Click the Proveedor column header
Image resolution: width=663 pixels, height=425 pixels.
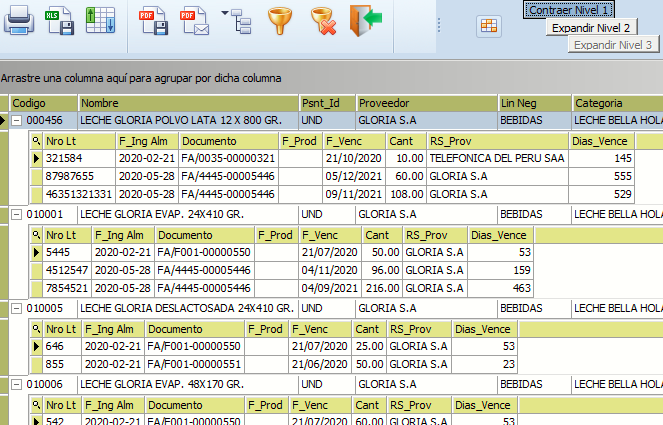[x=426, y=103]
